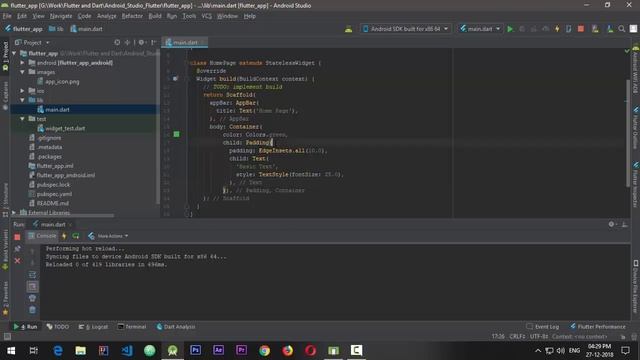Open Photoshop from Windows taskbar

coord(196,350)
